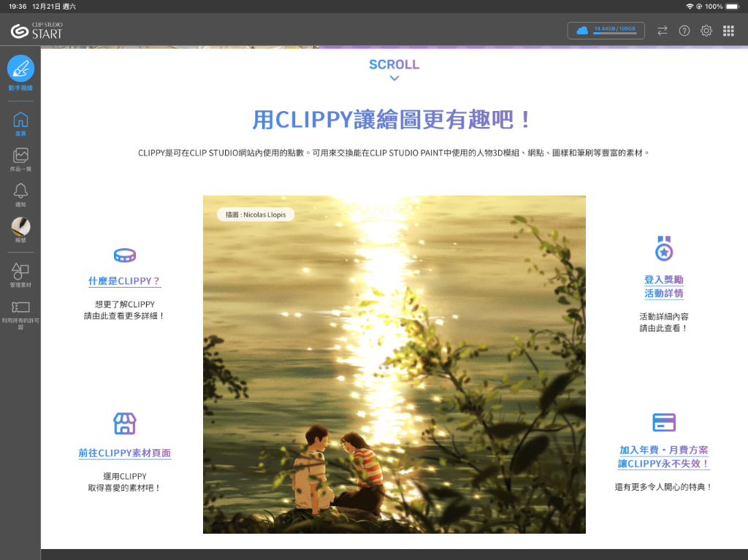Click the CLIPPY coin icon

click(x=125, y=256)
